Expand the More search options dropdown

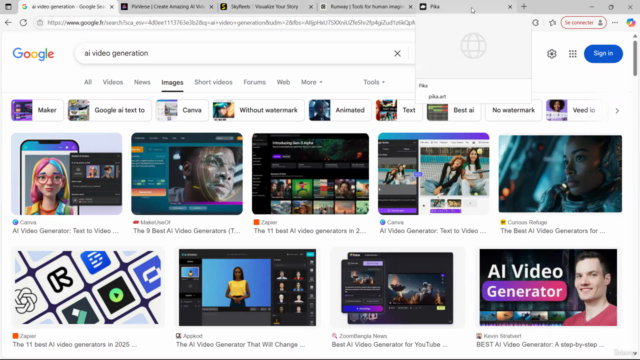tap(312, 82)
